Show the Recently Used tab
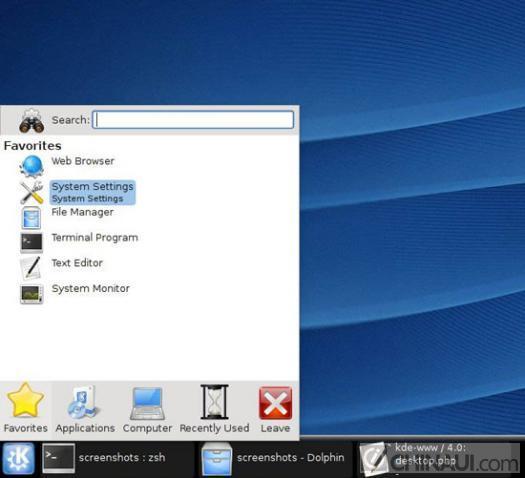The image size is (525, 478). click(214, 409)
